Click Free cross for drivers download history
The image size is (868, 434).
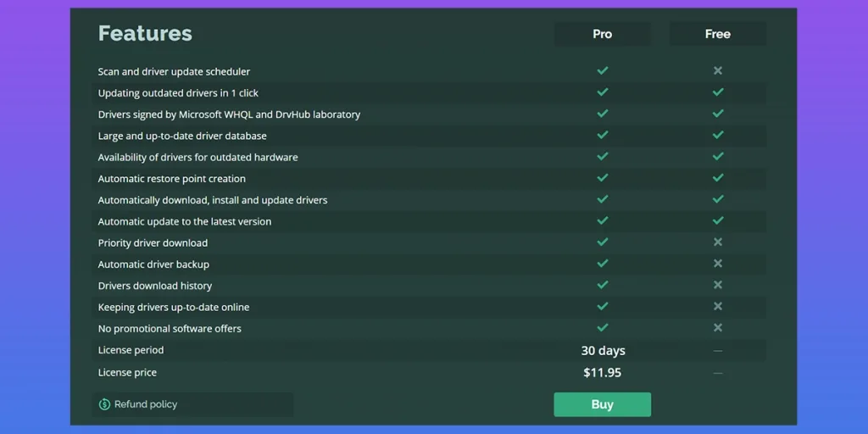718,286
